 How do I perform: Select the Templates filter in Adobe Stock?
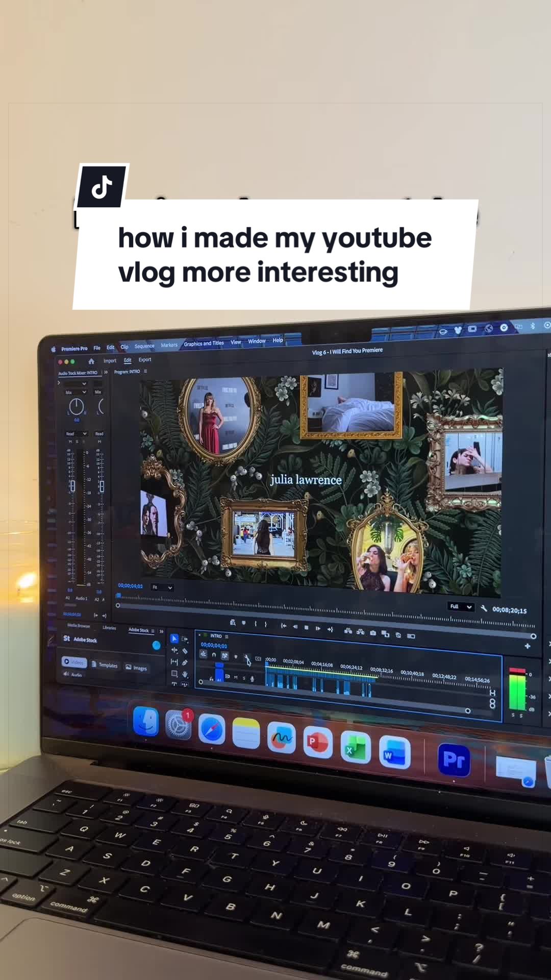104,665
